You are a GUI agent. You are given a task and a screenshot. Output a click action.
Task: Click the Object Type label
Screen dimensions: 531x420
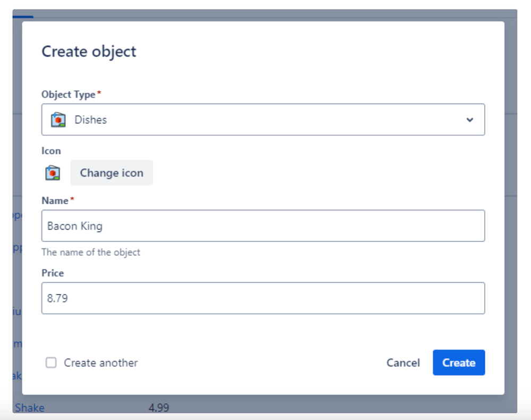pyautogui.click(x=69, y=95)
